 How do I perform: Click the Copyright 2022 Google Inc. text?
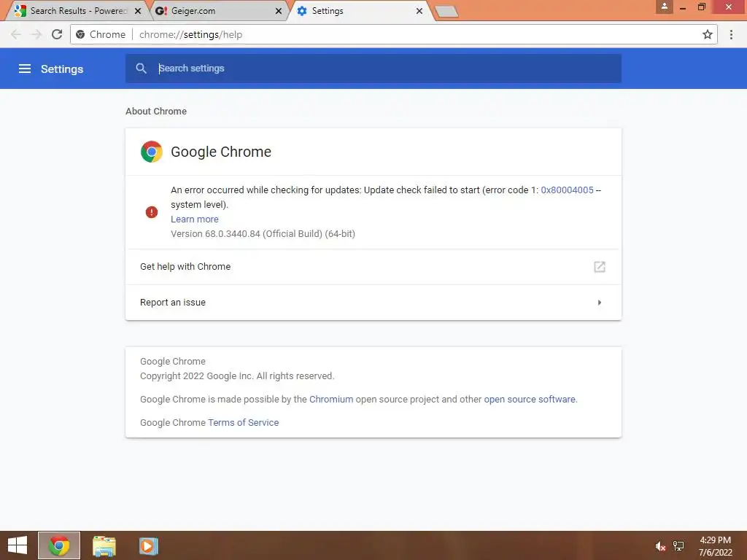pyautogui.click(x=237, y=376)
